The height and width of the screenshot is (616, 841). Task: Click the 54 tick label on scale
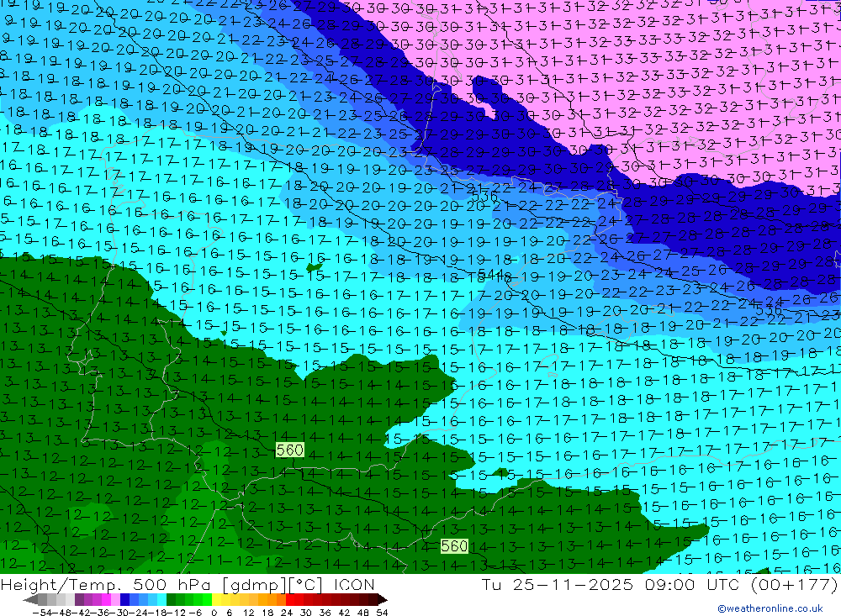(382, 613)
